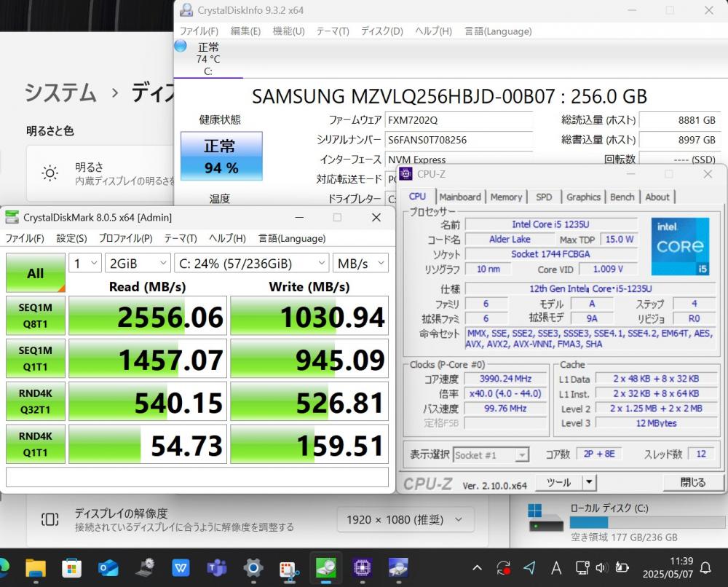Open 言語(Language) menu in CrystalDiskMark

[292, 238]
